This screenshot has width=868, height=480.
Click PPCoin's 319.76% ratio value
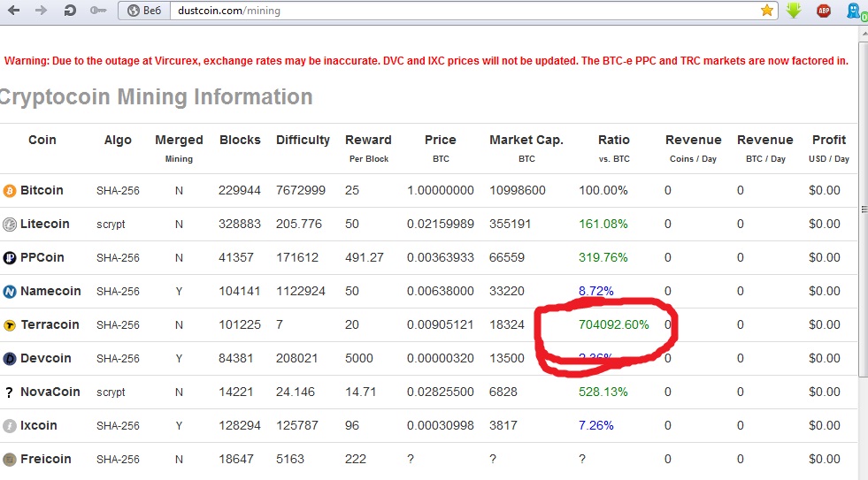[x=603, y=258]
